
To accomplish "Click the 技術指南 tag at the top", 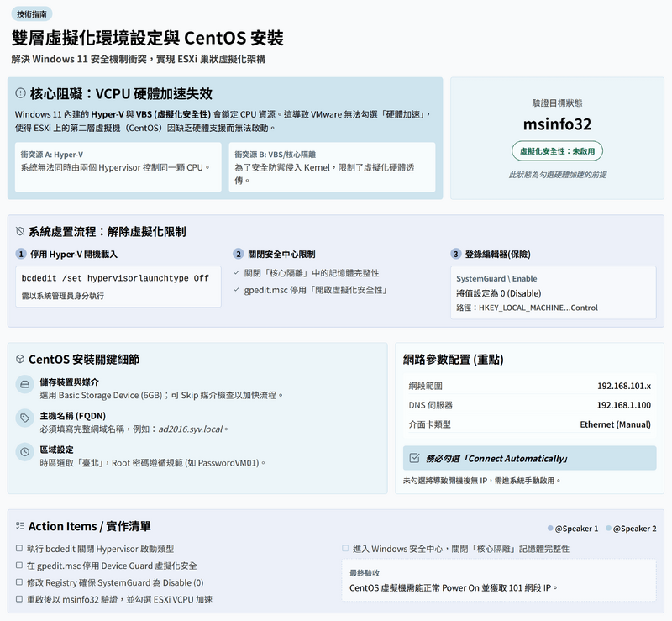I will (32, 13).
